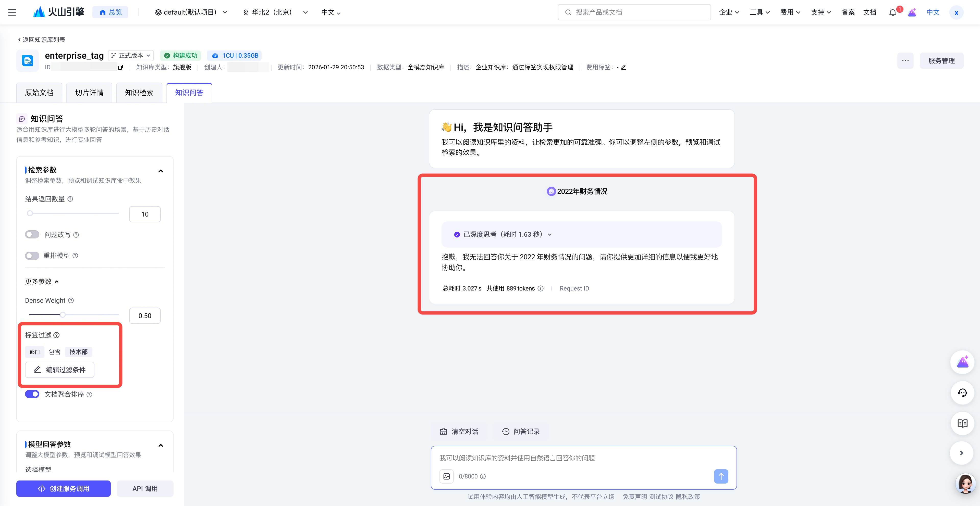Send the message with arrow button
This screenshot has height=506, width=980.
point(720,476)
